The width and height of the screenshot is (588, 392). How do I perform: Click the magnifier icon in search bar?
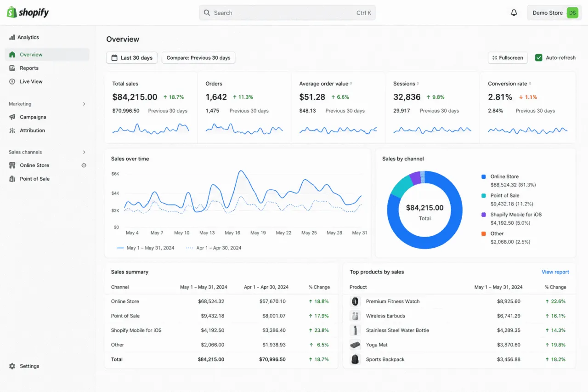tap(207, 13)
